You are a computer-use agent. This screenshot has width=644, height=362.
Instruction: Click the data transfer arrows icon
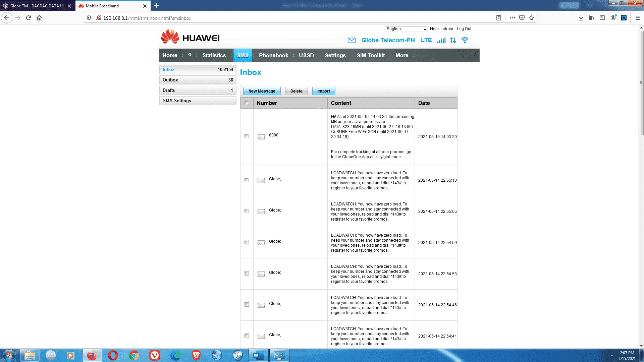pos(453,40)
